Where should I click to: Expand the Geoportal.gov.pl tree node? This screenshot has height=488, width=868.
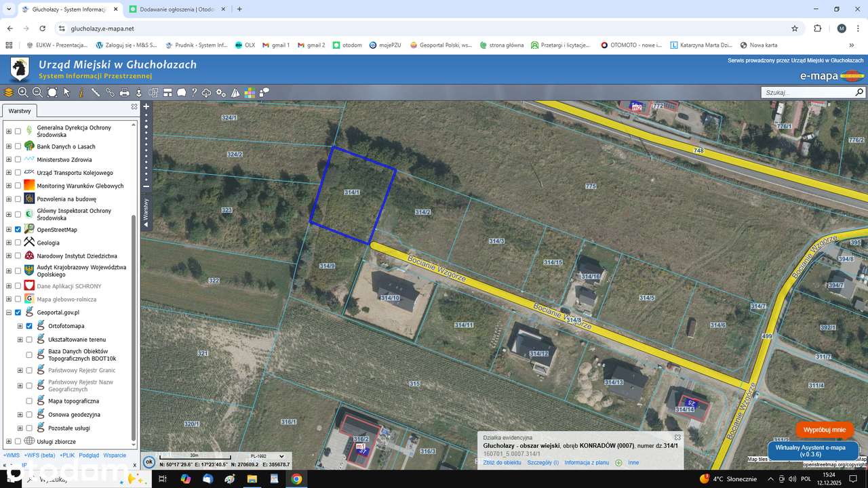(x=8, y=312)
